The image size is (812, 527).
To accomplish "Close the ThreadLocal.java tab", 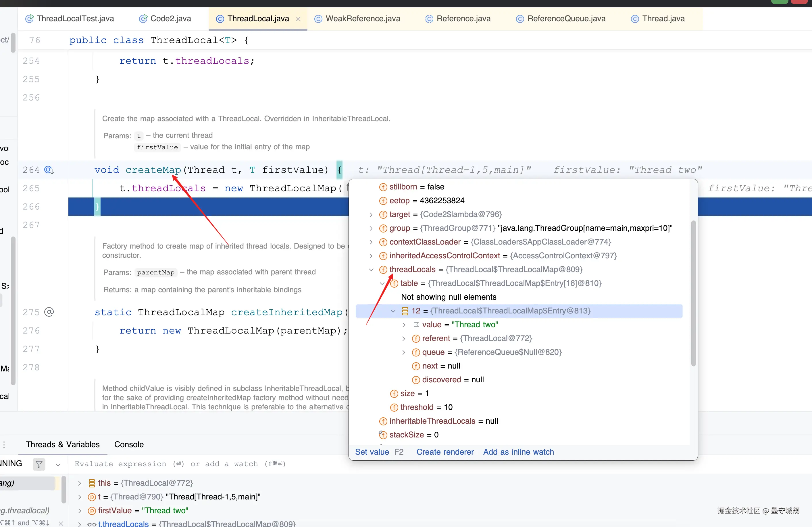I will pyautogui.click(x=298, y=19).
